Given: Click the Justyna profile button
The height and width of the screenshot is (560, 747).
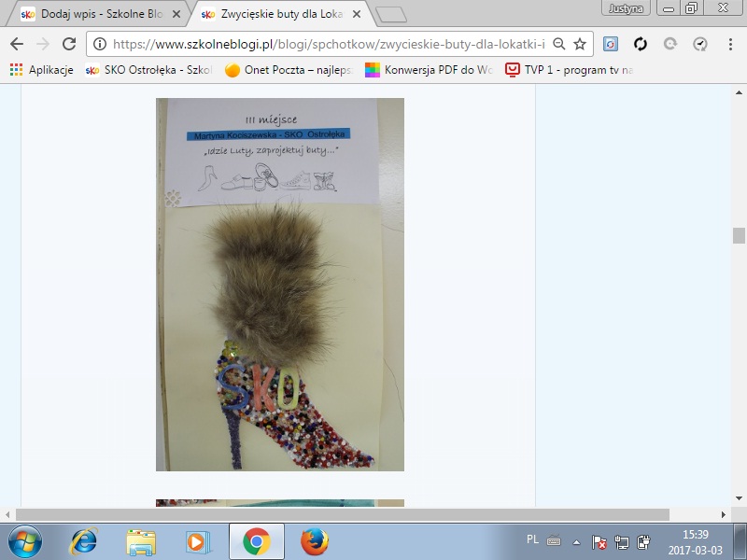Looking at the screenshot, I should [626, 8].
